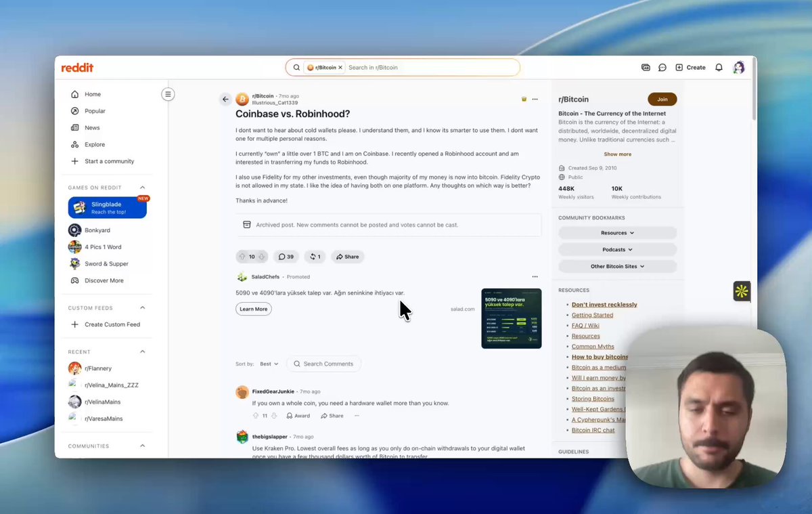Screen dimensions: 812x514
Task: Open the chat icon in header
Action: coord(662,68)
